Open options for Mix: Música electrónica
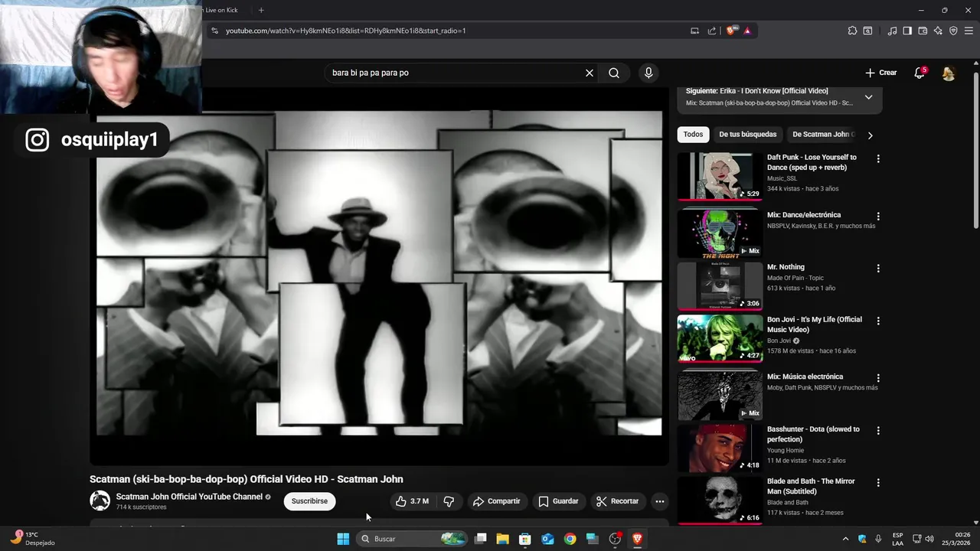Viewport: 980px width, 551px height. point(878,378)
